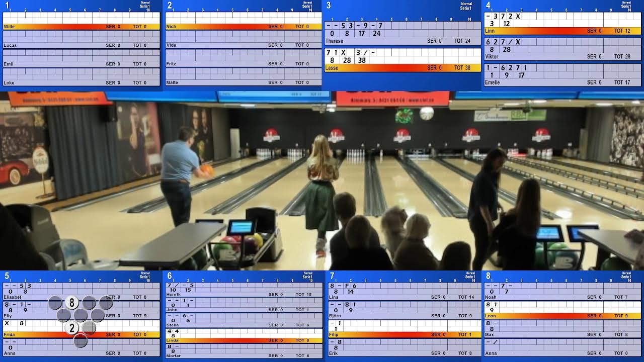Click the Normal Serie 1 label of lane 3
Viewport: 644px width, 362px height.
[466, 6]
